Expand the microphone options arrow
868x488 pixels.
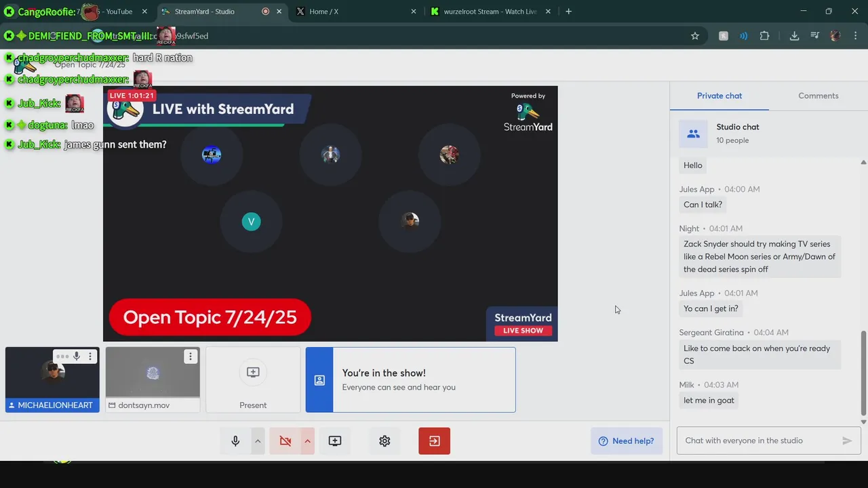[x=258, y=441]
